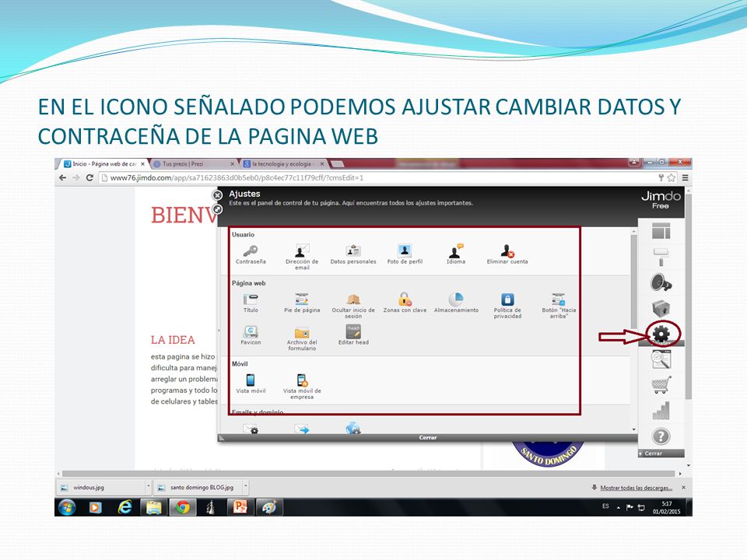This screenshot has height=560, width=747.
Task: Open Archivo del formulario setting
Action: [x=302, y=338]
